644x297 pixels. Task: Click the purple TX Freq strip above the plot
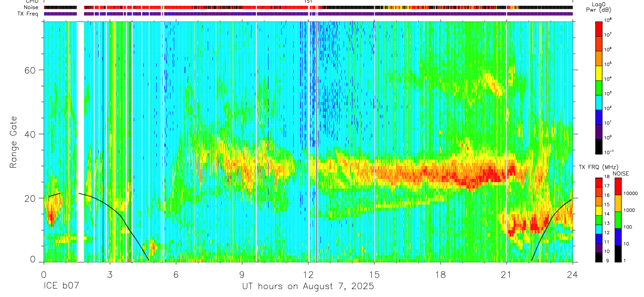[308, 14]
